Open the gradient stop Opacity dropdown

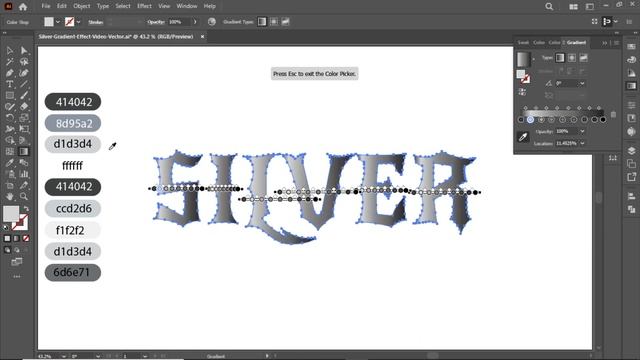click(x=582, y=131)
